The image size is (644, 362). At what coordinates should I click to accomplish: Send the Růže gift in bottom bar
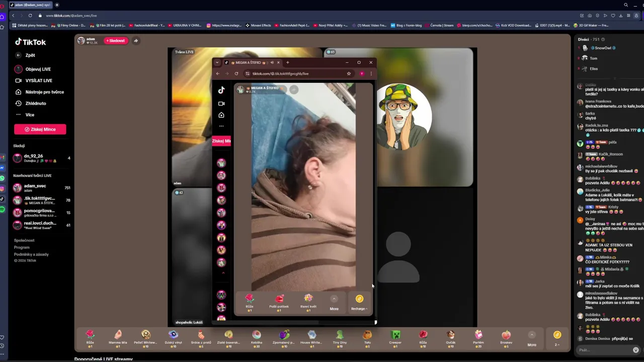pos(90,338)
